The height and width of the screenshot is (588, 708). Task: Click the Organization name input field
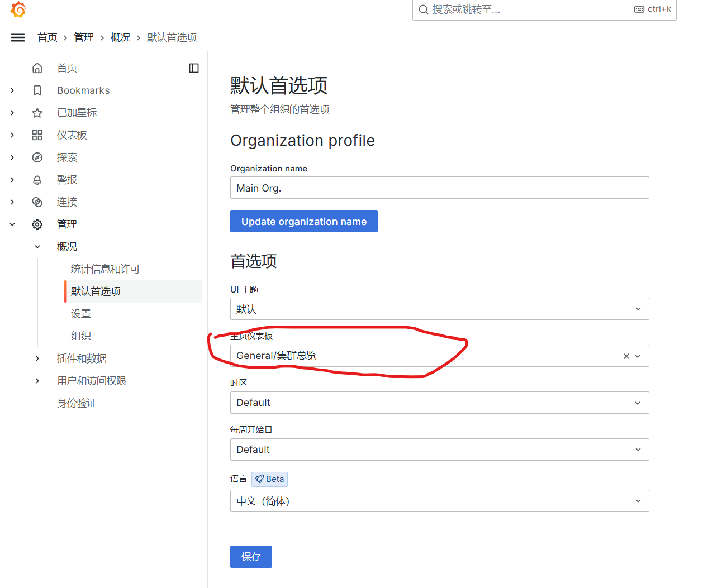[x=439, y=188]
